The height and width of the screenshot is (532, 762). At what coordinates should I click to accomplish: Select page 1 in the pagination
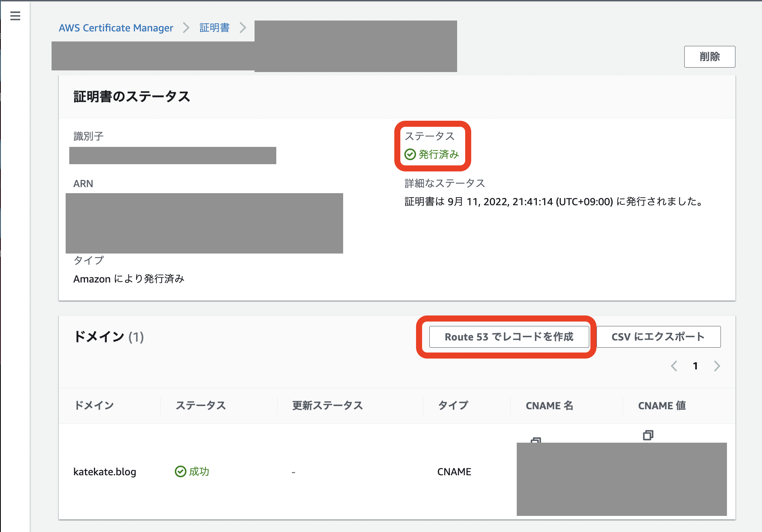click(695, 366)
